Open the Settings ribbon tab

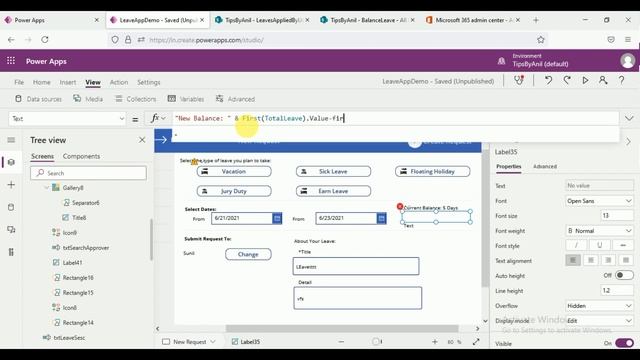pos(149,82)
